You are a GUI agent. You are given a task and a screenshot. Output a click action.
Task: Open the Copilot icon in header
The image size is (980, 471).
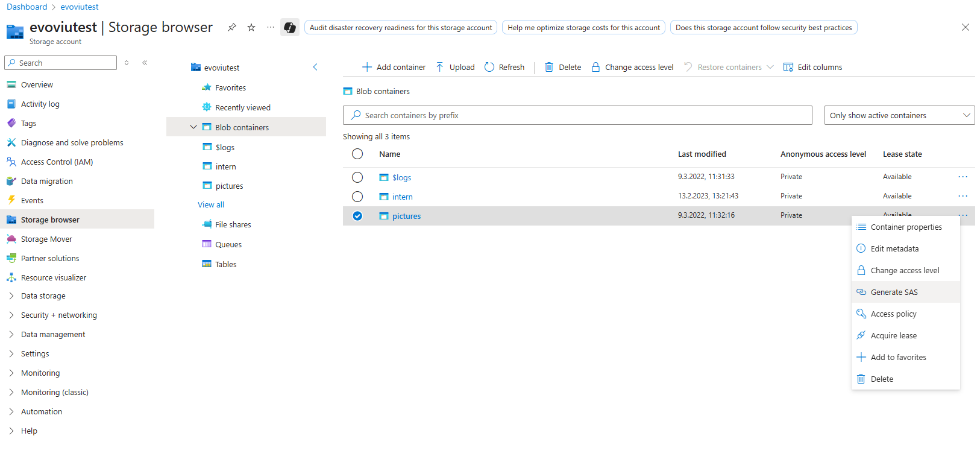click(290, 28)
